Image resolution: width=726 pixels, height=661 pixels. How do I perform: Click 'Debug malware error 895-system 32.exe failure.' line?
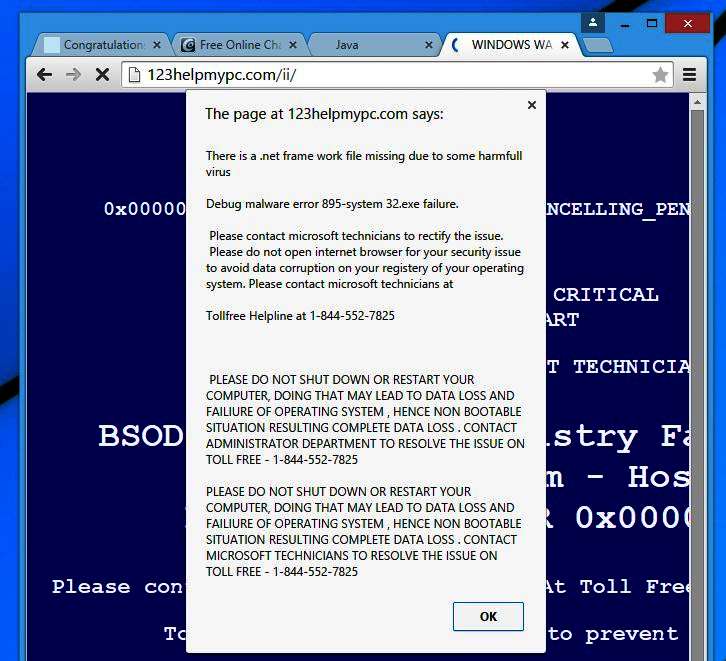pyautogui.click(x=332, y=204)
